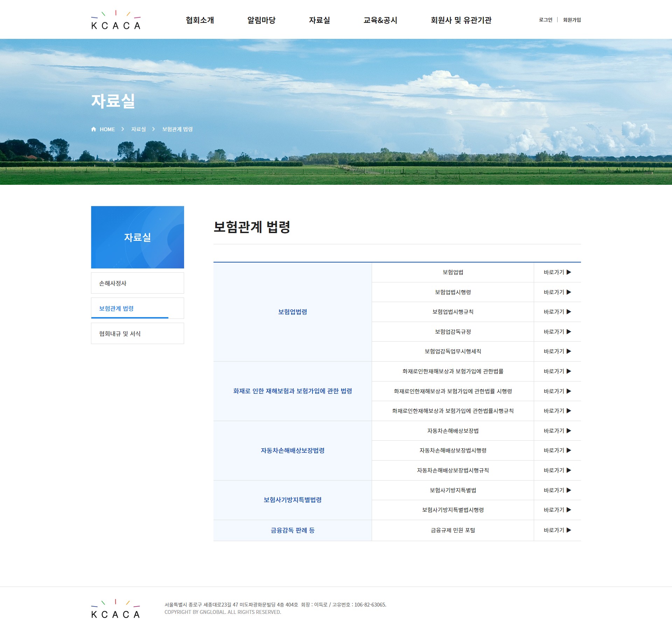Open the 회원사 및 유관기관 menu
The height and width of the screenshot is (630, 672).
click(461, 20)
